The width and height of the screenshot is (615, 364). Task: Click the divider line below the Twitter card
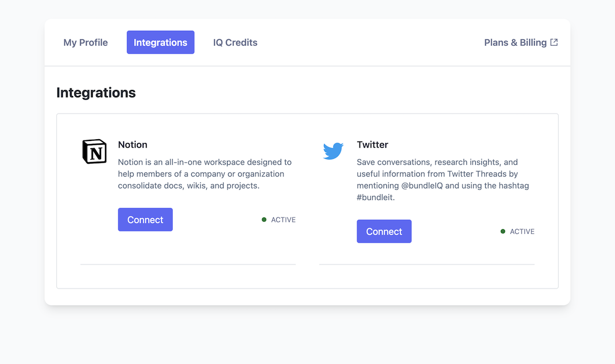427,264
